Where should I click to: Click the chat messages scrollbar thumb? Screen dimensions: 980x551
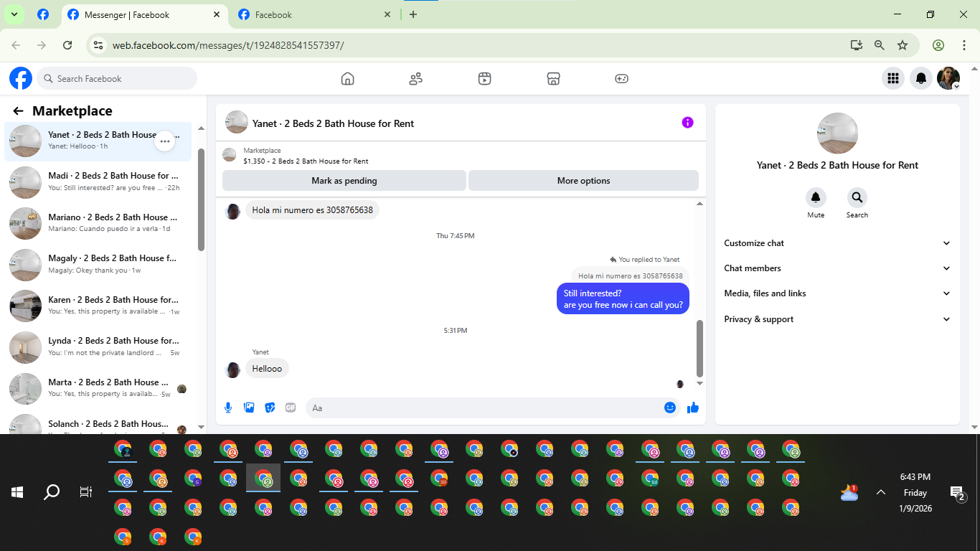(700, 348)
